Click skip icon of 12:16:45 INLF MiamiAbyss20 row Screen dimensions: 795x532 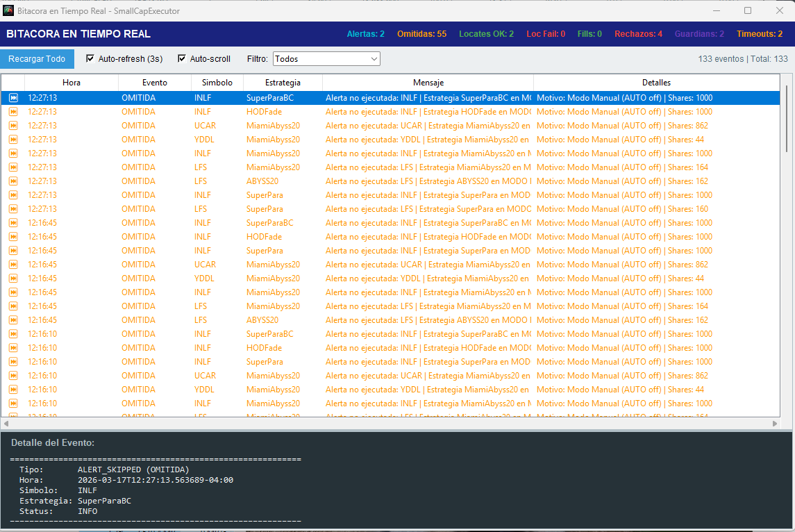click(13, 292)
